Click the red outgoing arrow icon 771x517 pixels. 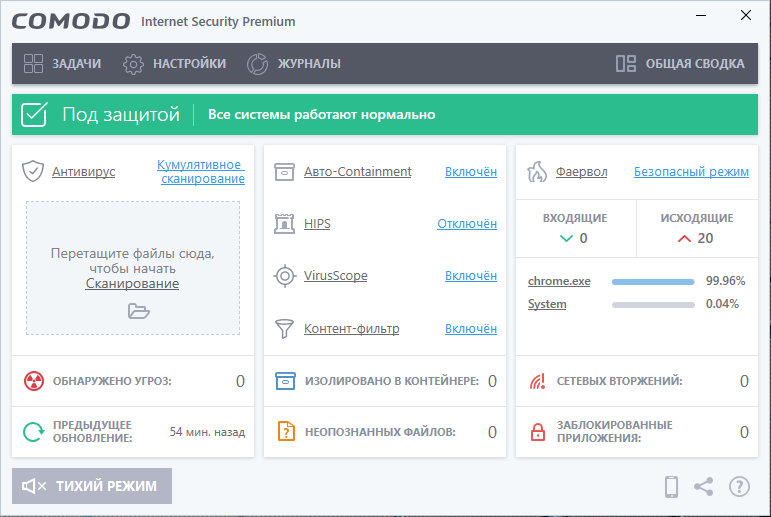(684, 239)
